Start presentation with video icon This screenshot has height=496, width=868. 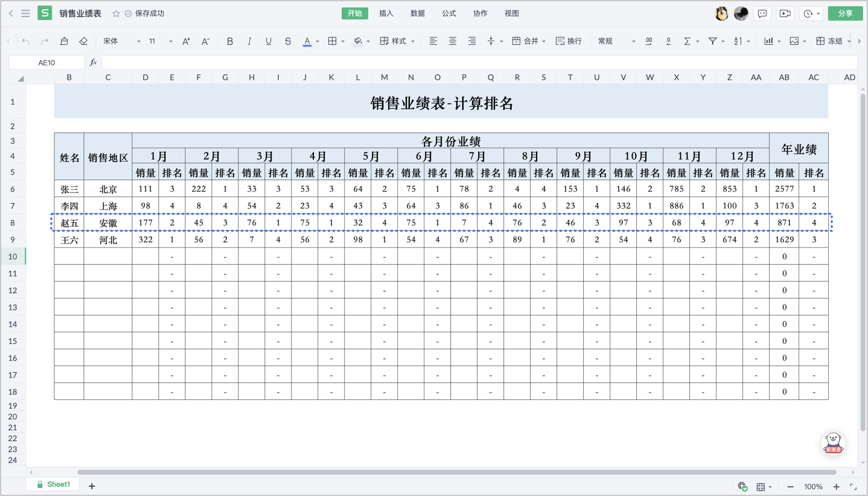[x=785, y=13]
